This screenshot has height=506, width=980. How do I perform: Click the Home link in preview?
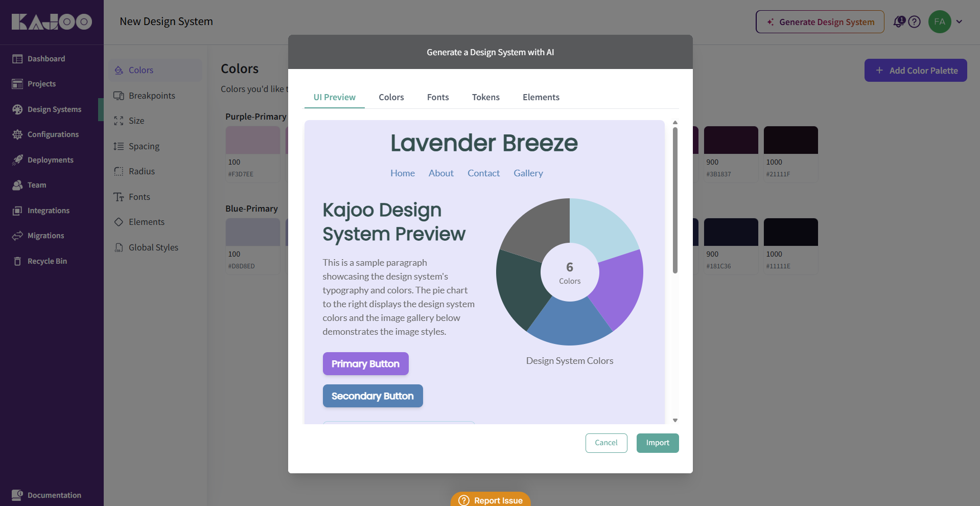click(x=403, y=173)
